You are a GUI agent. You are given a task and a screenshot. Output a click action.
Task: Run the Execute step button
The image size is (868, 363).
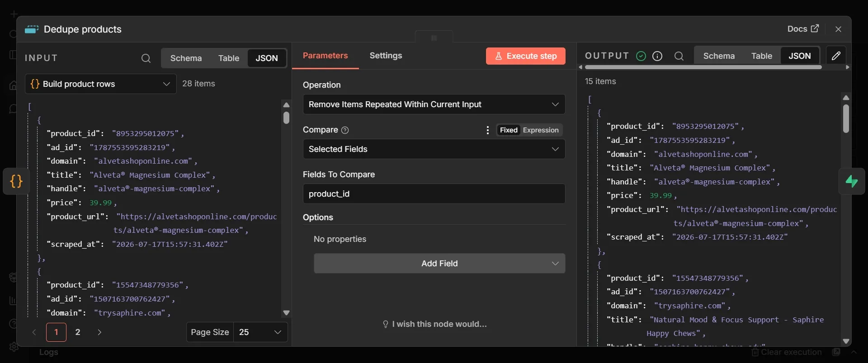pyautogui.click(x=526, y=56)
